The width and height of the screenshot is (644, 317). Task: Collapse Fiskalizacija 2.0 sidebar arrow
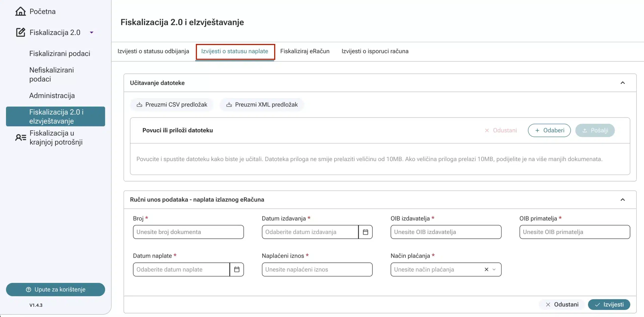(92, 32)
